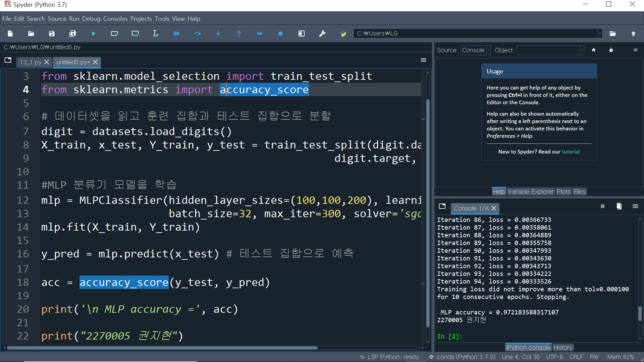Screen dimensions: 644x362
Task: Run cell and advance to next
Action: (135, 34)
